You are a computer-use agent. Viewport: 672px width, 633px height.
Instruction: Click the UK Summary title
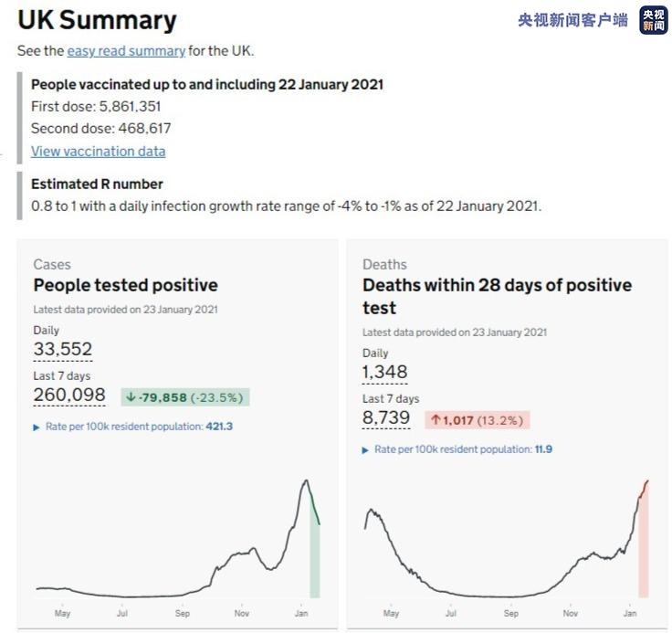[97, 20]
